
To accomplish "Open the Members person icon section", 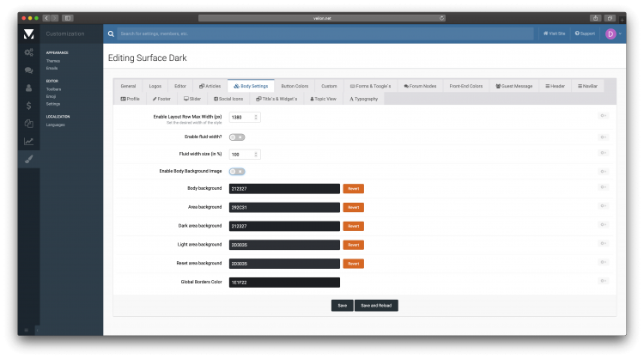I will (x=28, y=88).
